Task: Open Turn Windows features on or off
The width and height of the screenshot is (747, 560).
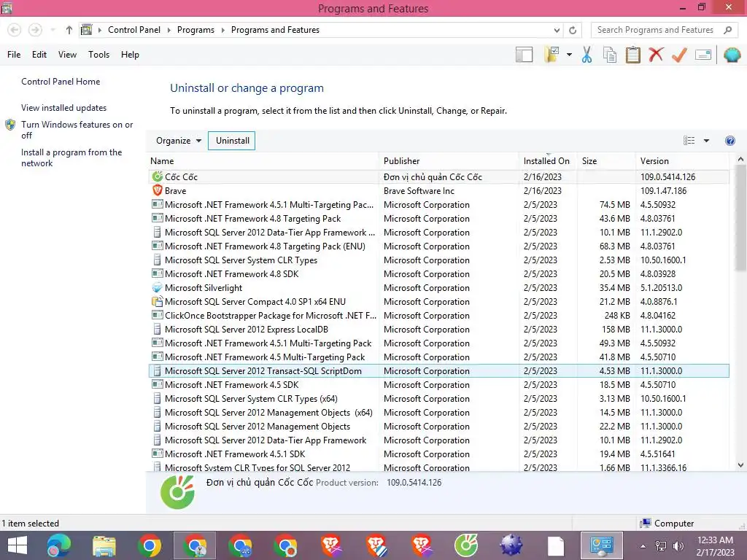Action: click(77, 130)
